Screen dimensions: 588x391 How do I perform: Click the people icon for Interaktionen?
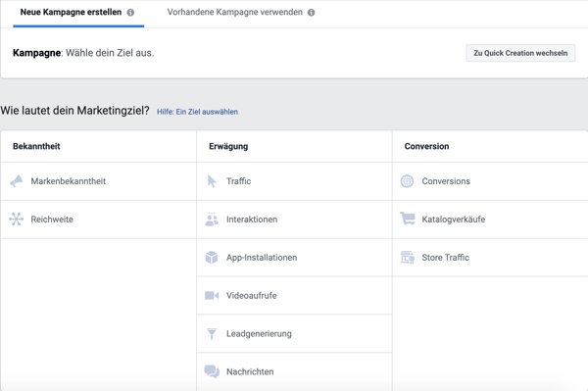pos(212,220)
